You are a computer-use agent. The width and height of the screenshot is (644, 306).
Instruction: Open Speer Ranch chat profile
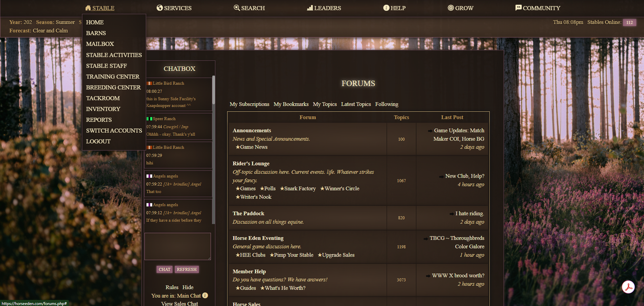(x=164, y=119)
